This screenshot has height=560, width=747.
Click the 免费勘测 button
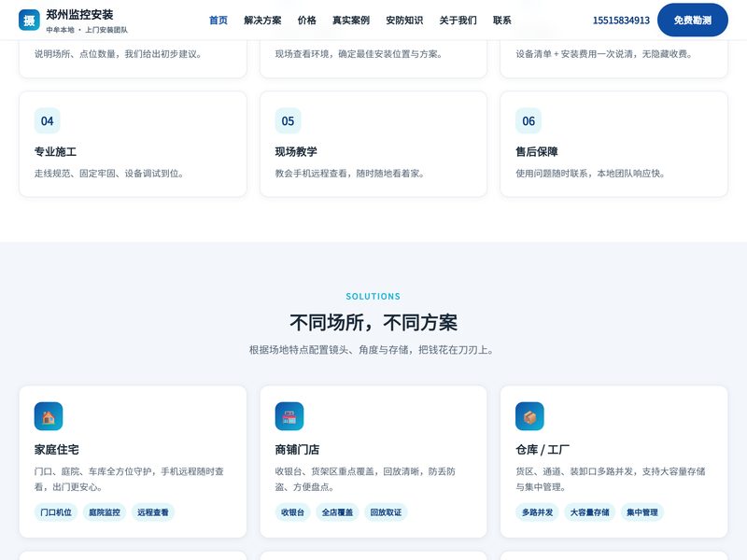pyautogui.click(x=693, y=20)
